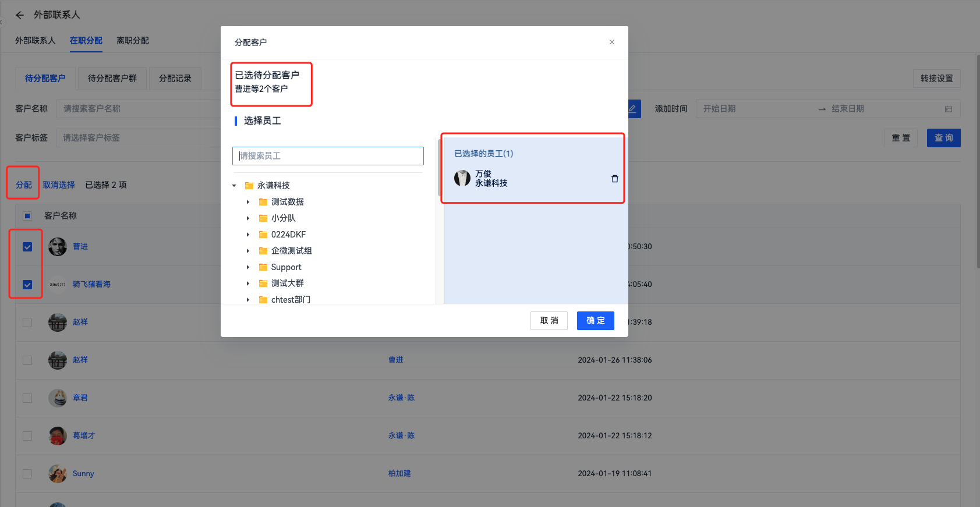Image resolution: width=980 pixels, height=507 pixels.
Task: Check the checkbox for 葛增才
Action: tap(27, 436)
